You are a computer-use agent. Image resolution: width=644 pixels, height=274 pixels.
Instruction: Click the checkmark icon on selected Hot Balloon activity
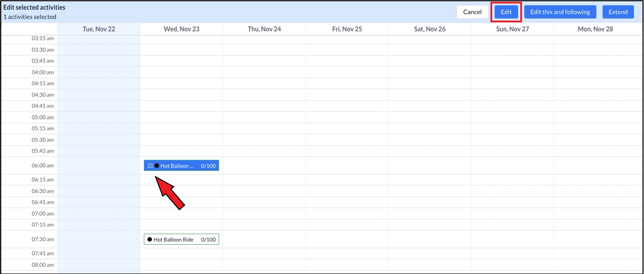150,165
